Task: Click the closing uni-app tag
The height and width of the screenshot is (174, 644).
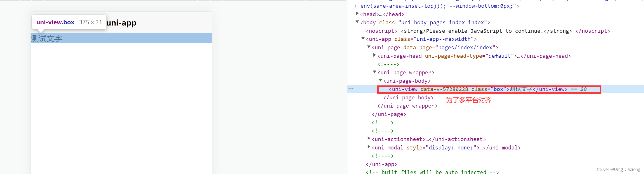Action: click(382, 164)
